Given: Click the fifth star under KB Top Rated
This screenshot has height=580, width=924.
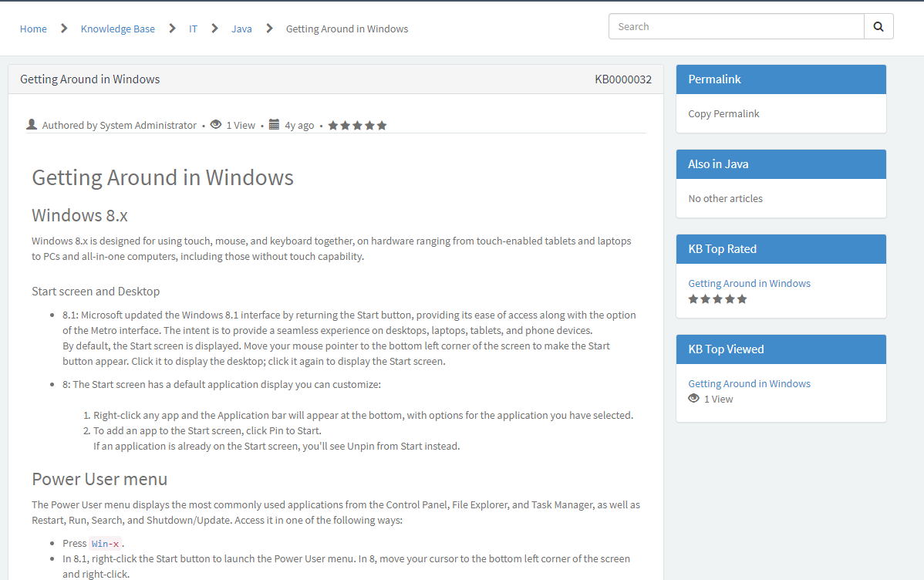Looking at the screenshot, I should pos(742,298).
